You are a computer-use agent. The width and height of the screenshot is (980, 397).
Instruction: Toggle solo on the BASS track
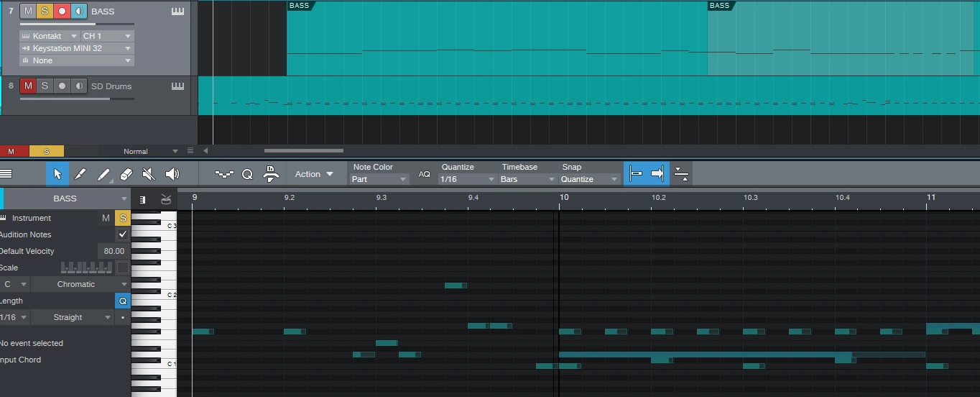45,12
